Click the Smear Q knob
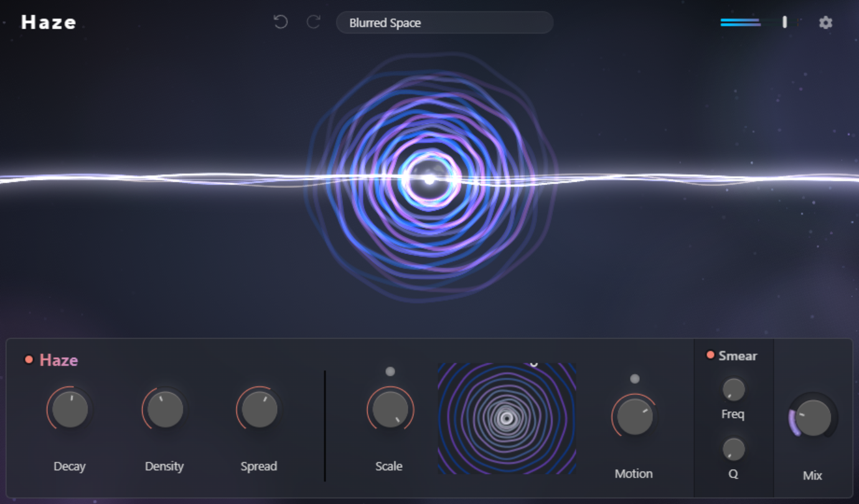The image size is (859, 504). click(734, 449)
